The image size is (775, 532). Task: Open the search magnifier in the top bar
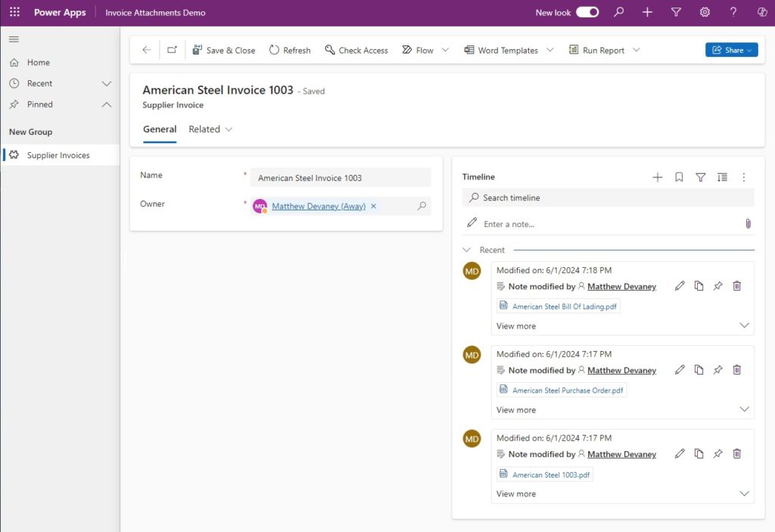618,12
